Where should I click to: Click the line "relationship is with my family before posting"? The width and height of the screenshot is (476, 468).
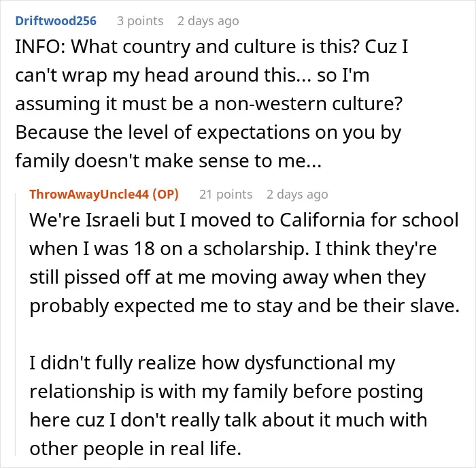point(226,392)
